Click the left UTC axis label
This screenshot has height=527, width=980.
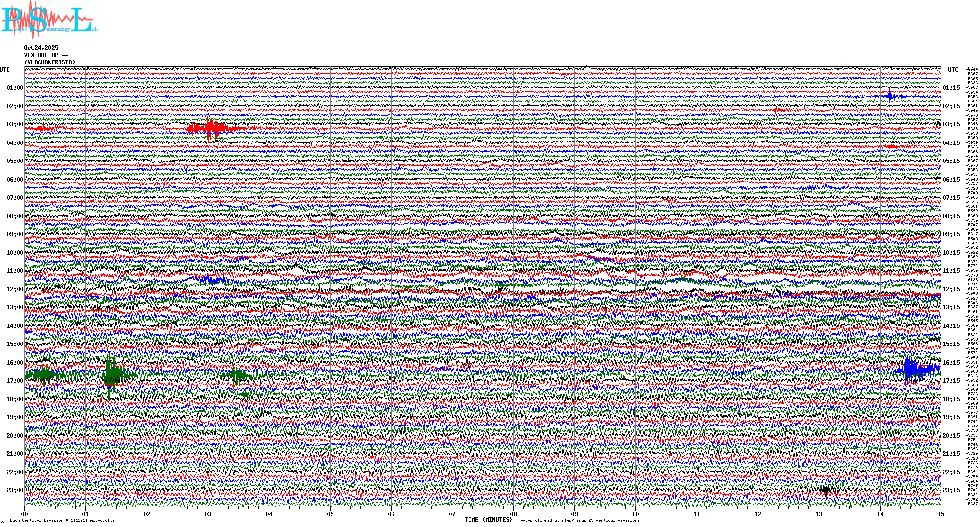click(5, 70)
